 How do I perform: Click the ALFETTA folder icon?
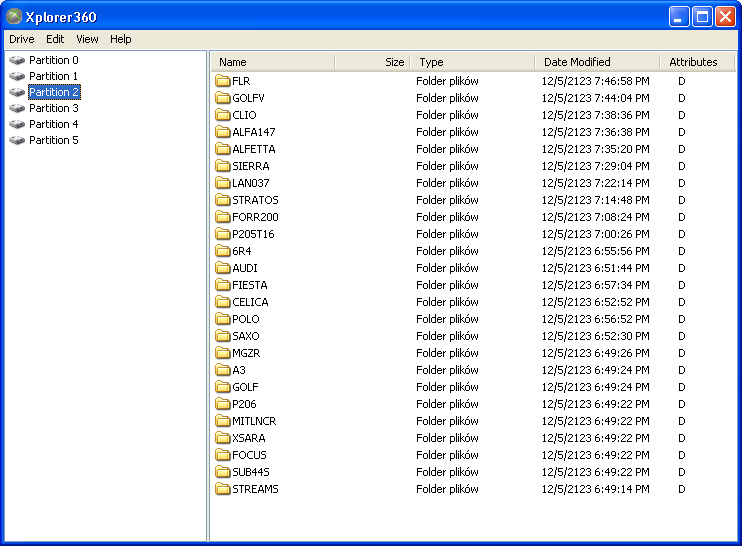(222, 149)
